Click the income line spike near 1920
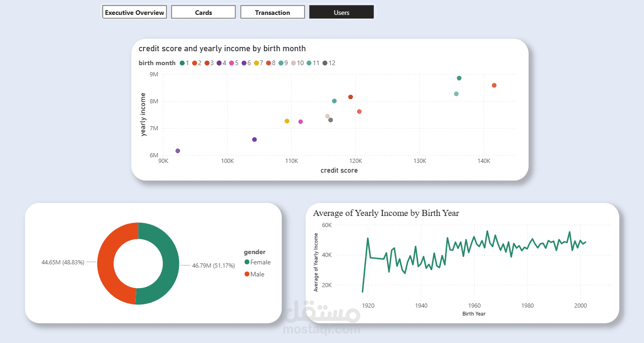Screen dimensions: 644x343 [x=368, y=238]
